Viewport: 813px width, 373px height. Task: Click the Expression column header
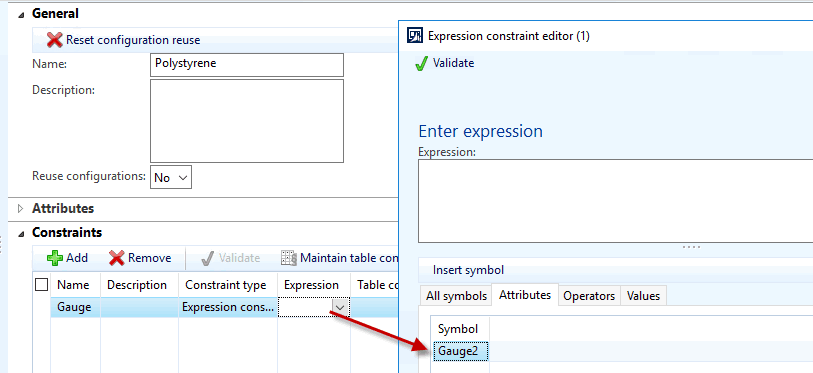pos(311,285)
